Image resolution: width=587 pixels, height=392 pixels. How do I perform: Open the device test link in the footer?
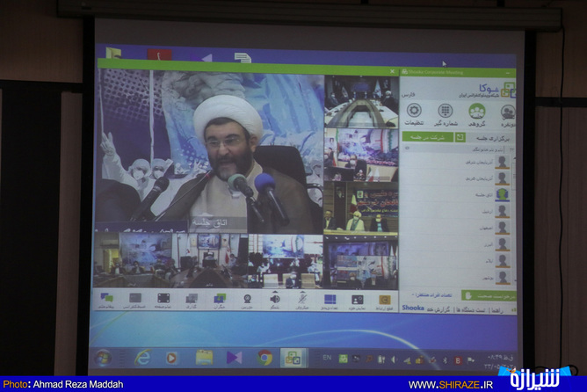471,310
